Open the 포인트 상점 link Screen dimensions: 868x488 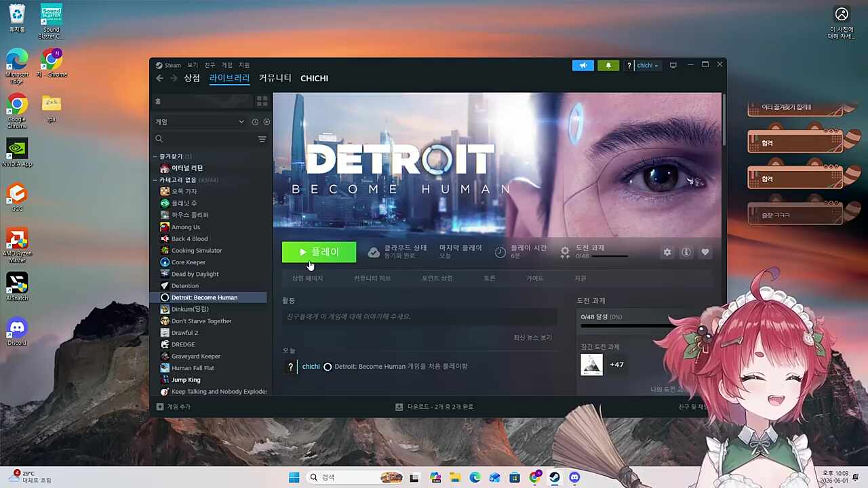[437, 279]
